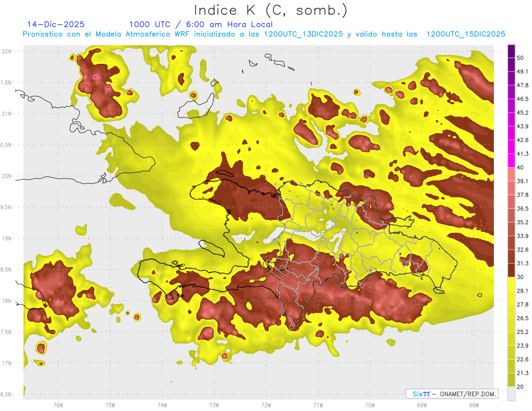Click the colorbar value '27.8'
Screen dimensions: 532x411
click(523, 305)
